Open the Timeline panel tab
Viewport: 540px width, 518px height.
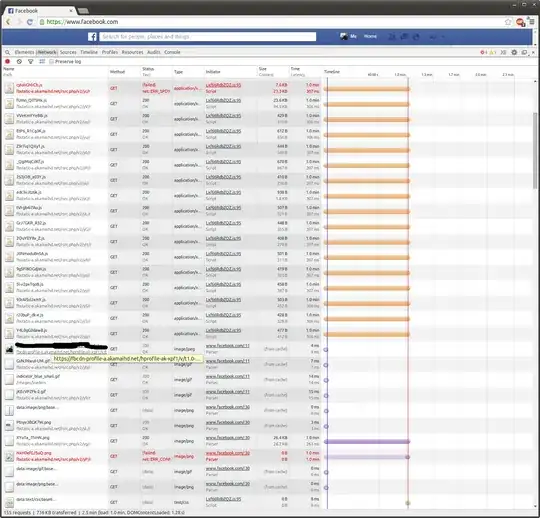click(x=89, y=52)
